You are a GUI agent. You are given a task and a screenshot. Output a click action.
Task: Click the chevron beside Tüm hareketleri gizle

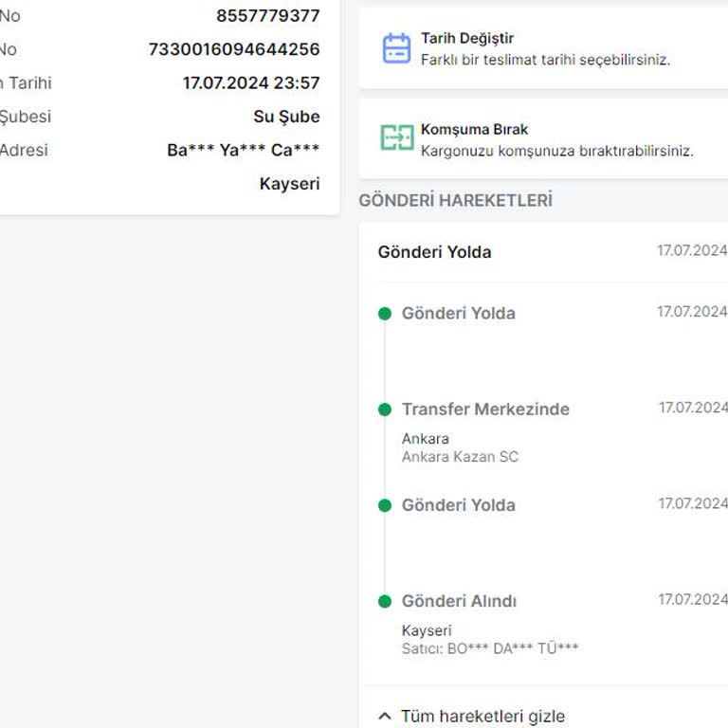[x=385, y=716]
